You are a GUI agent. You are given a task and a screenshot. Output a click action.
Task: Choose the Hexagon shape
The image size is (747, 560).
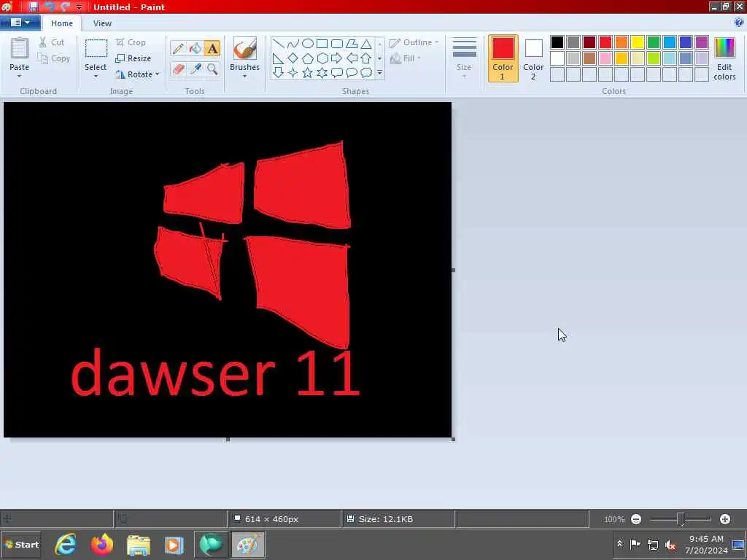[x=322, y=58]
